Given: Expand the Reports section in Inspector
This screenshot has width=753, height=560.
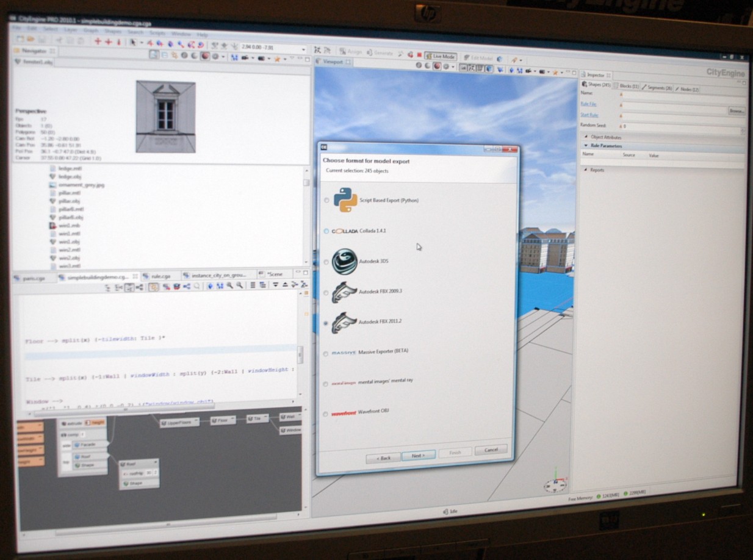Looking at the screenshot, I should click(x=597, y=170).
